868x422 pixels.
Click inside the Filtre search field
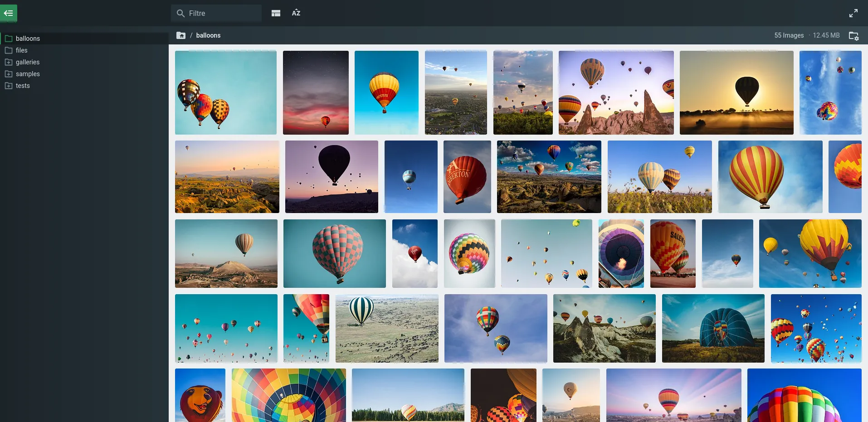(x=216, y=13)
